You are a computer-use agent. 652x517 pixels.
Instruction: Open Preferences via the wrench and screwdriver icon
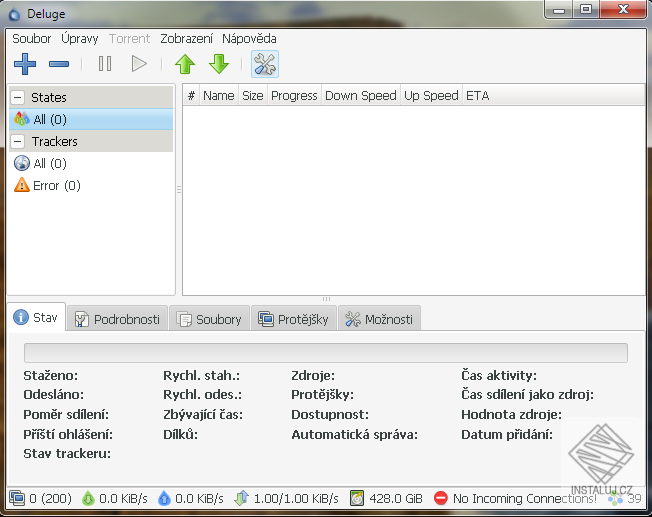[265, 64]
